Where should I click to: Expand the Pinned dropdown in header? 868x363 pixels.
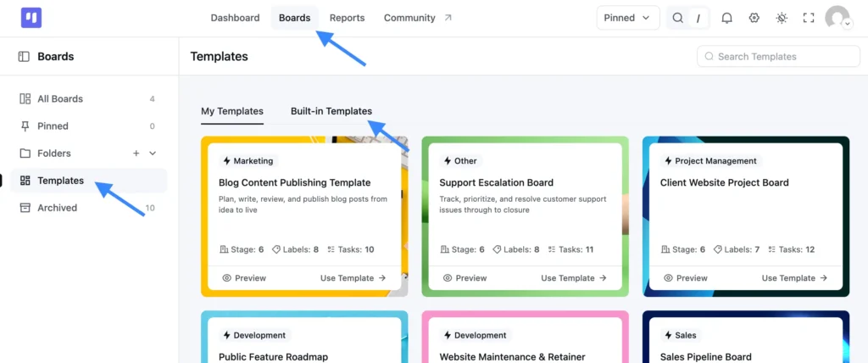click(628, 18)
